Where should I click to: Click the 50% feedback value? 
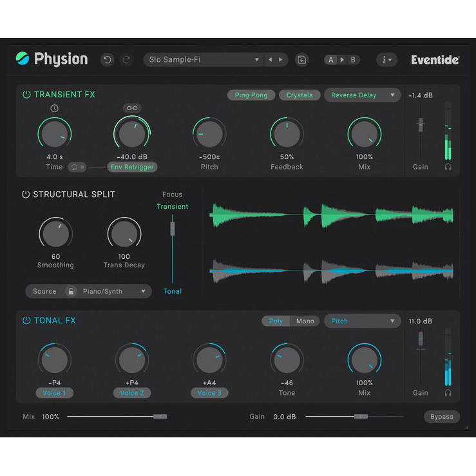(x=287, y=157)
